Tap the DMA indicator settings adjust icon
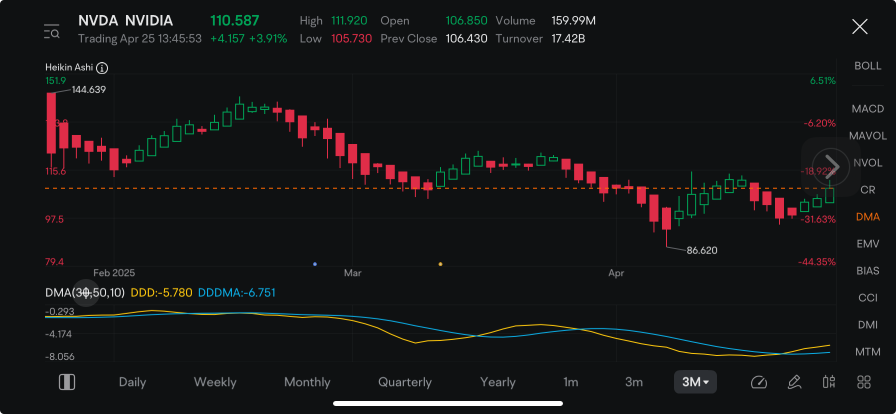896x414 pixels. pyautogui.click(x=86, y=293)
